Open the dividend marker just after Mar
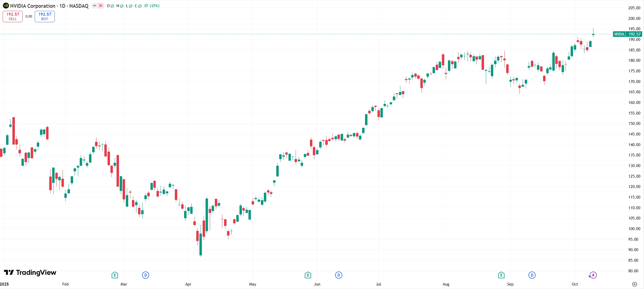The width and height of the screenshot is (644, 289). pos(145,275)
